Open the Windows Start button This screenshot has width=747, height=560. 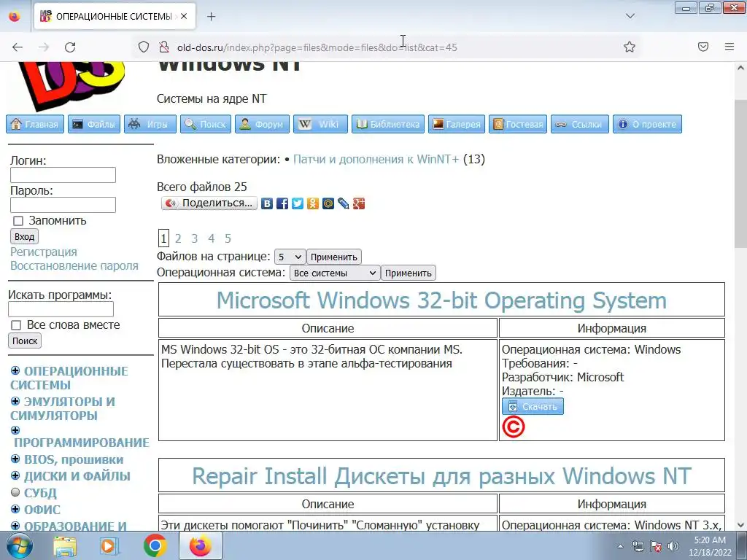(x=20, y=545)
